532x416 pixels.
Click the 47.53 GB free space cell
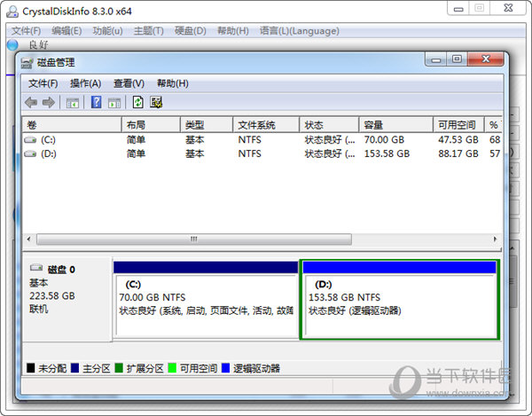click(x=458, y=139)
